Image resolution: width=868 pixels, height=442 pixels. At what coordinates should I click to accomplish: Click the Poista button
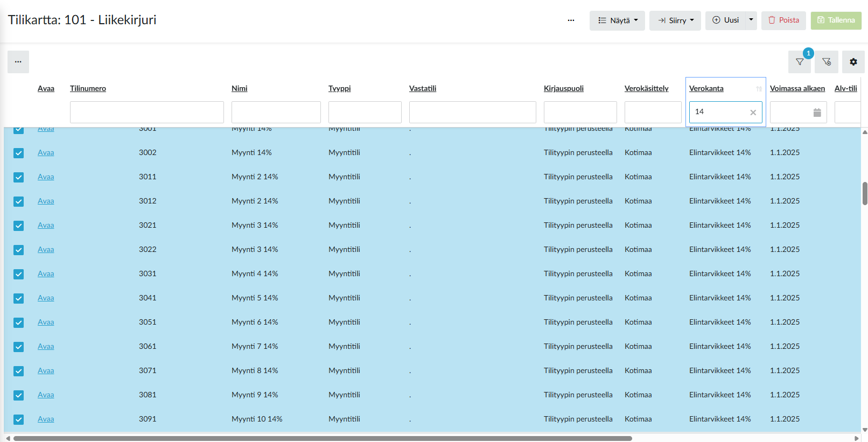coord(783,20)
